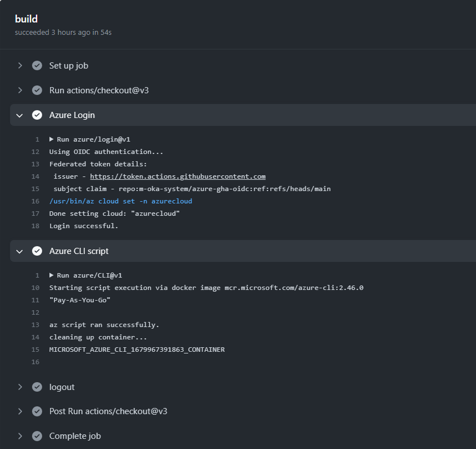Click the Azure Login success checkmark icon

[37, 115]
